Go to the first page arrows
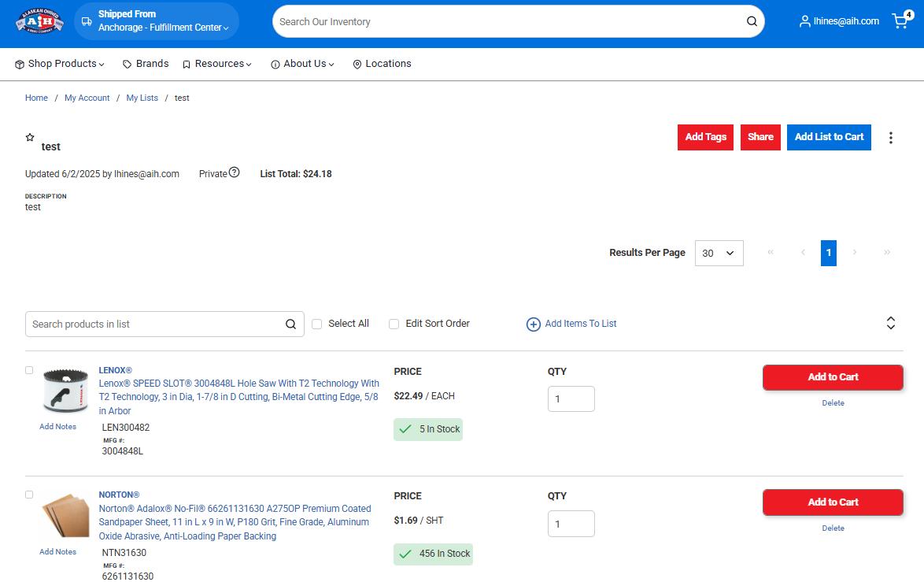Image resolution: width=924 pixels, height=582 pixels. [x=771, y=252]
